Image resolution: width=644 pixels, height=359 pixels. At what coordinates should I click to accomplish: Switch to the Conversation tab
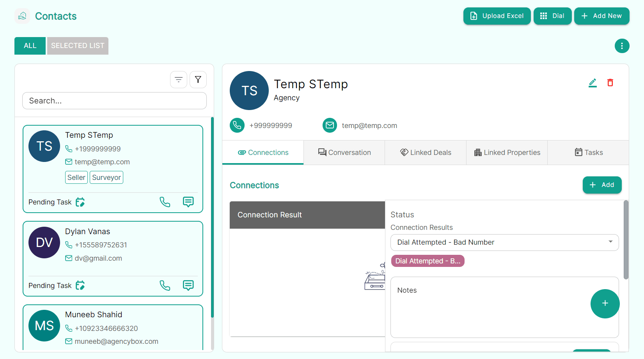click(x=344, y=152)
